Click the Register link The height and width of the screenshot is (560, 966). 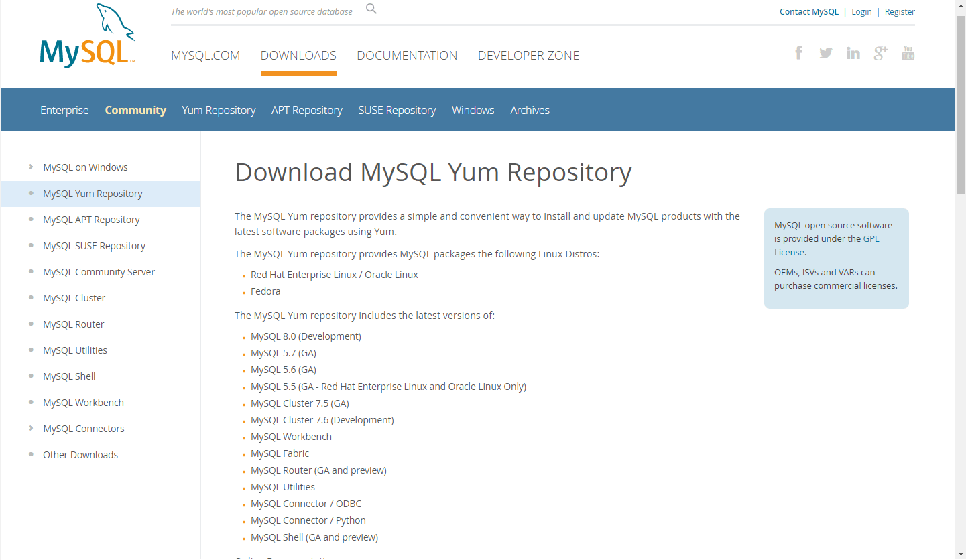tap(900, 11)
